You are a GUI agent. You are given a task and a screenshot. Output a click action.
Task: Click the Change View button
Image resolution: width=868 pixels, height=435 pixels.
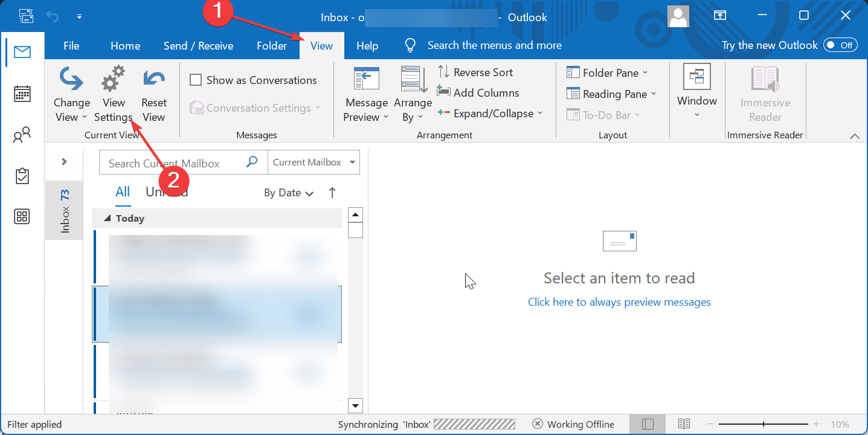[x=71, y=95]
